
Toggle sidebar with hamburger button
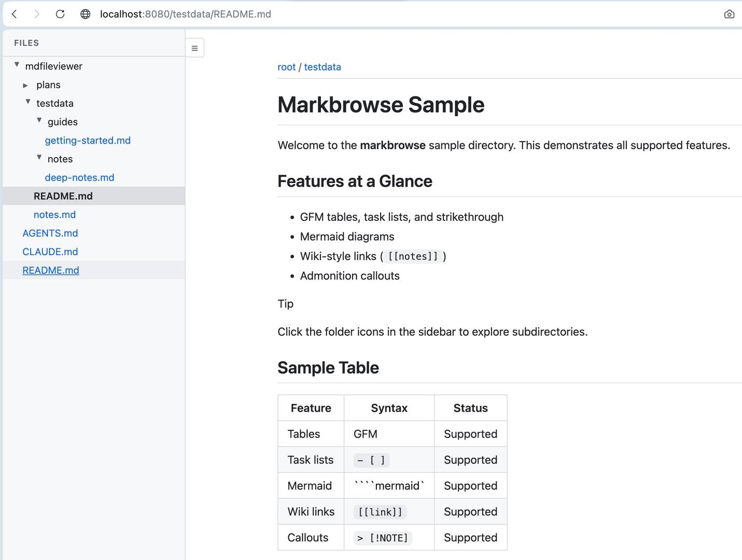tap(194, 48)
